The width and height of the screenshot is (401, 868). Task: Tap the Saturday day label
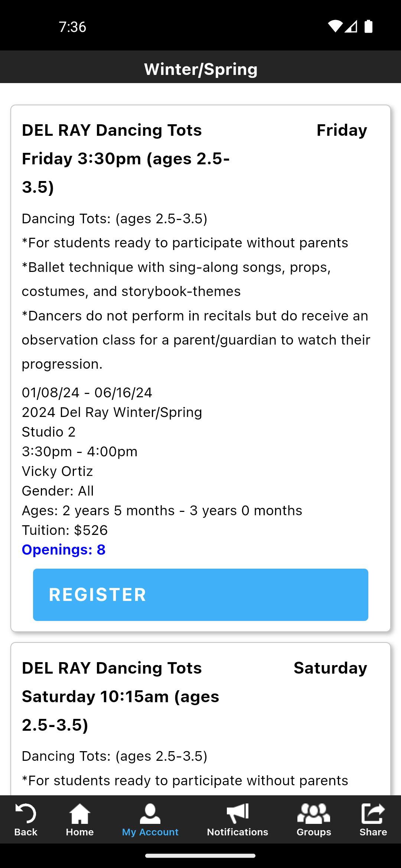pyautogui.click(x=330, y=668)
